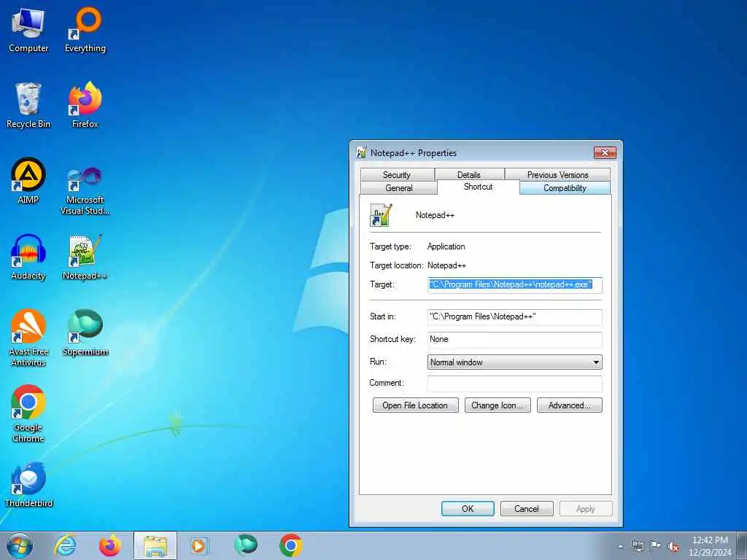Switch to the Compatibility tab
This screenshot has width=747, height=560.
(x=565, y=187)
